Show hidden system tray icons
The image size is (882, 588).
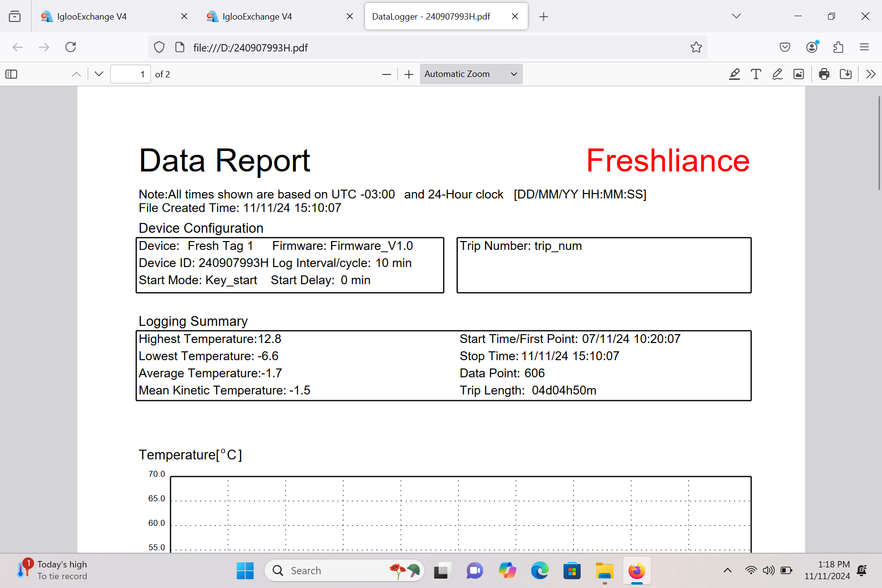point(728,570)
